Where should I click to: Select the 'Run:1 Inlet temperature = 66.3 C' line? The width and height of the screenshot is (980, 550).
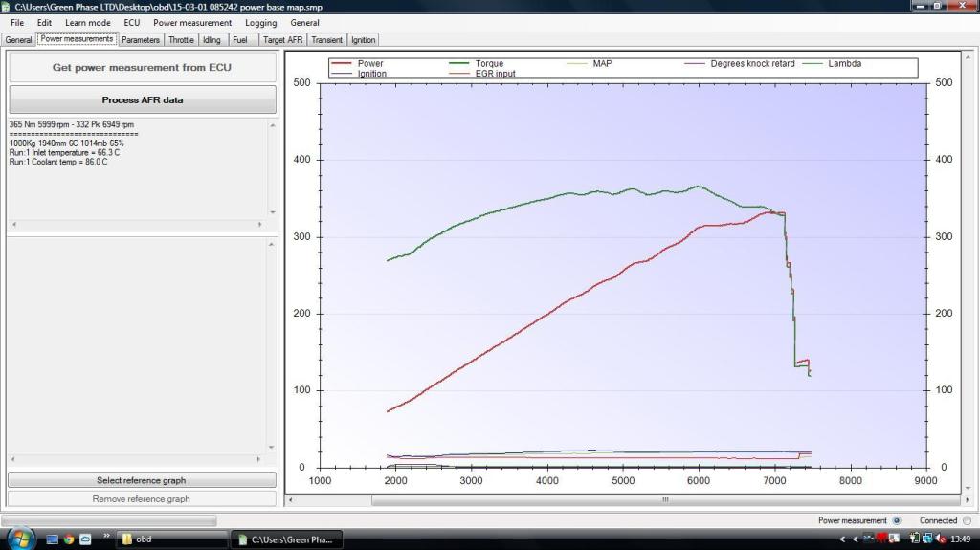(x=64, y=152)
